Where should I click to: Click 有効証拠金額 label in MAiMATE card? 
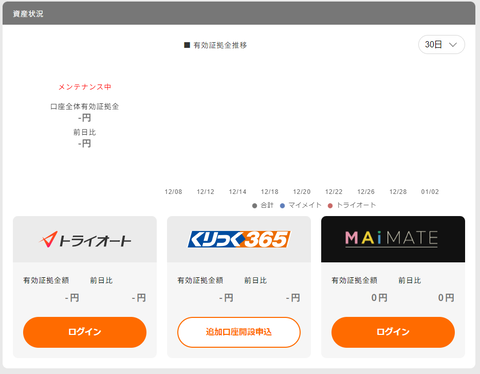click(354, 280)
